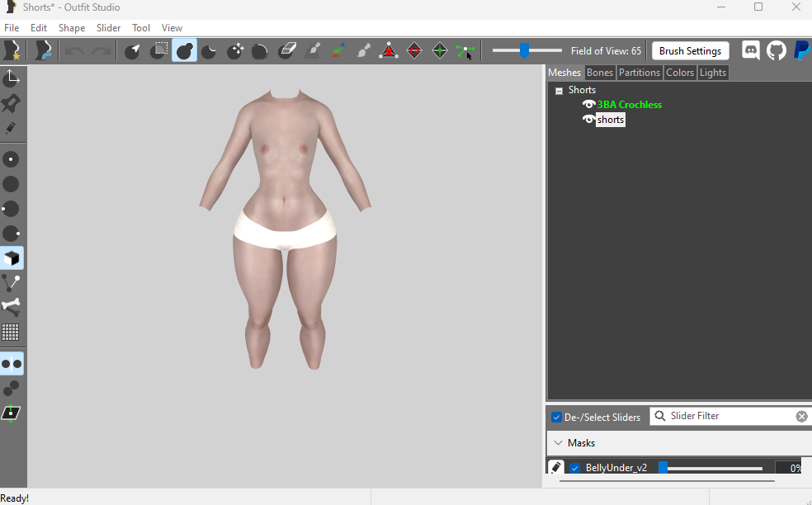Open the File menu
Screen dimensions: 812x505
12,28
